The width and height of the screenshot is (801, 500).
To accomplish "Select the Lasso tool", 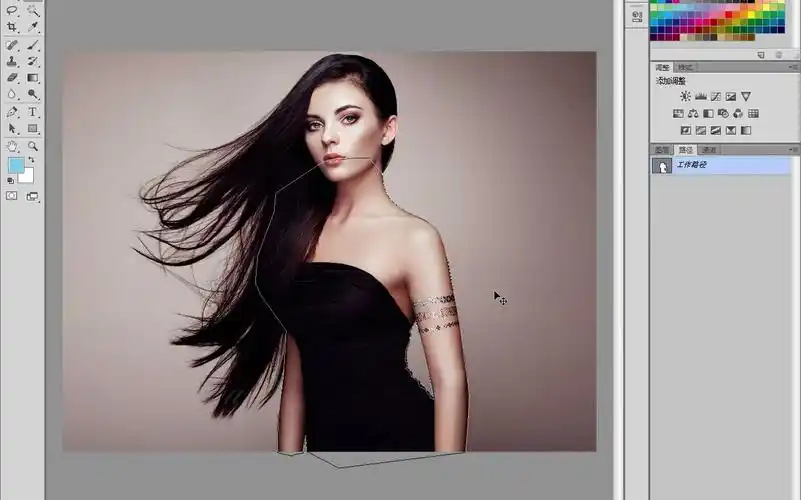I will tap(12, 10).
